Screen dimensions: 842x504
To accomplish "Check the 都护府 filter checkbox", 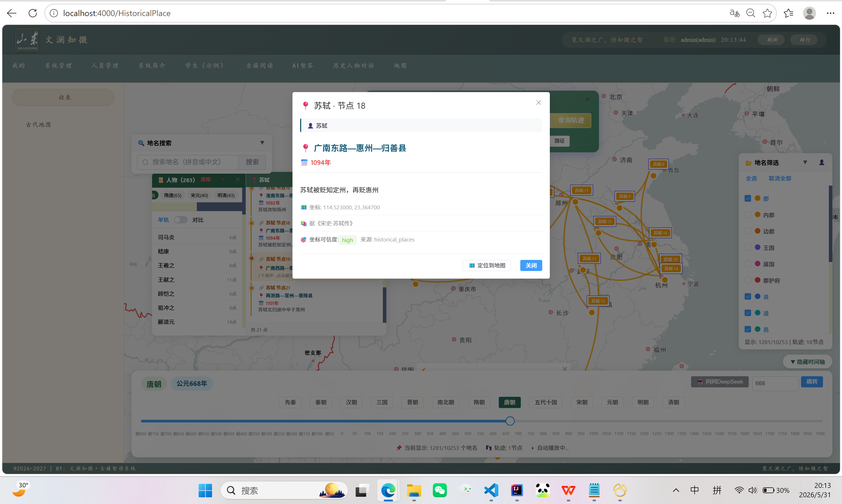I will (748, 280).
